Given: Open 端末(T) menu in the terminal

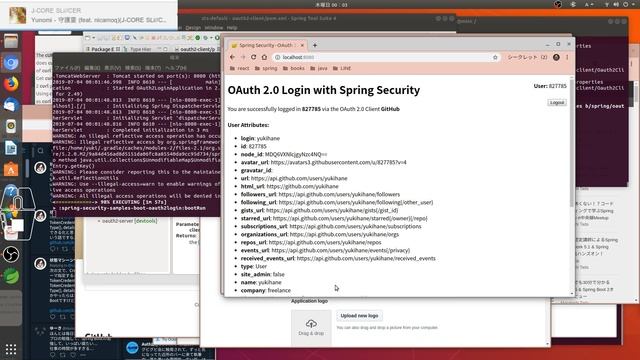Looking at the screenshot, I should point(153,68).
